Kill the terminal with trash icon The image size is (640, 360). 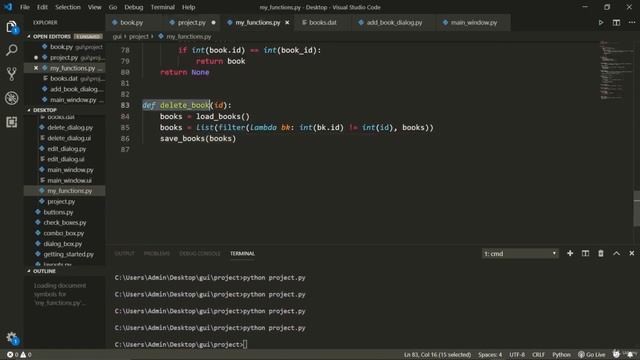[x=601, y=253]
